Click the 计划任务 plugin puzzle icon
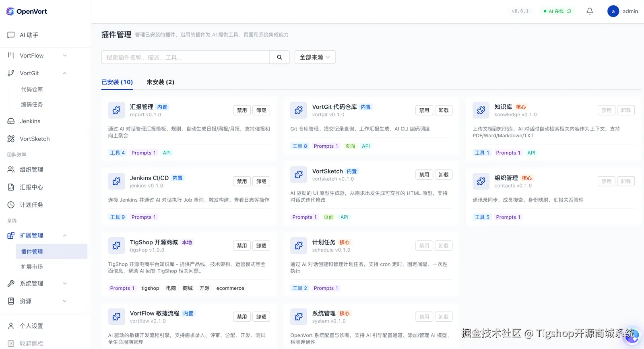 coord(299,246)
